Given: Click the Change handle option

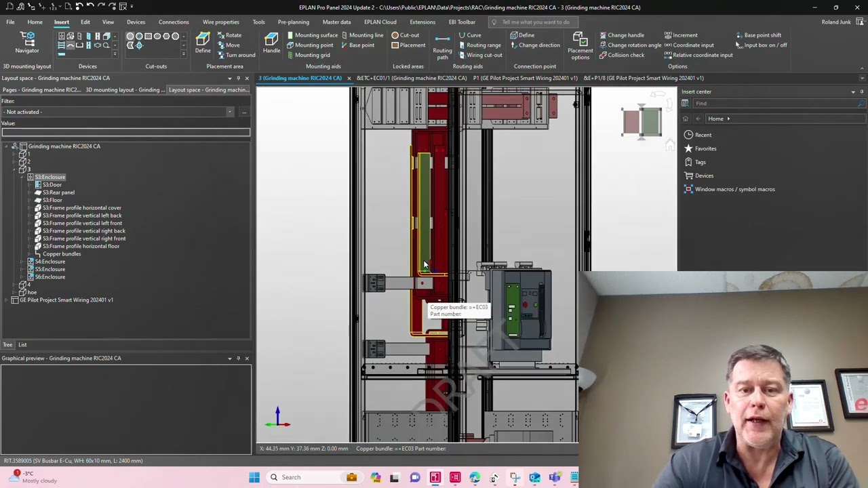Looking at the screenshot, I should coord(622,35).
